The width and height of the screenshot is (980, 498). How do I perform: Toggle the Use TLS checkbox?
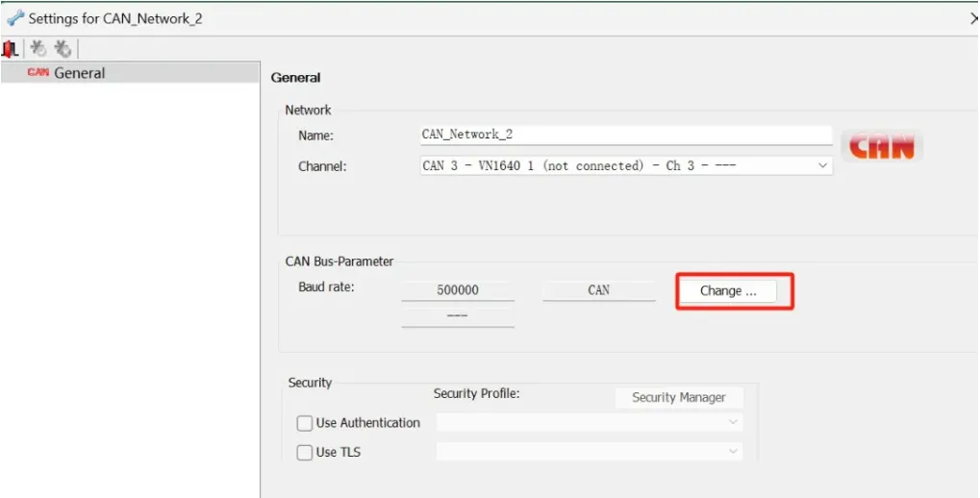click(305, 452)
